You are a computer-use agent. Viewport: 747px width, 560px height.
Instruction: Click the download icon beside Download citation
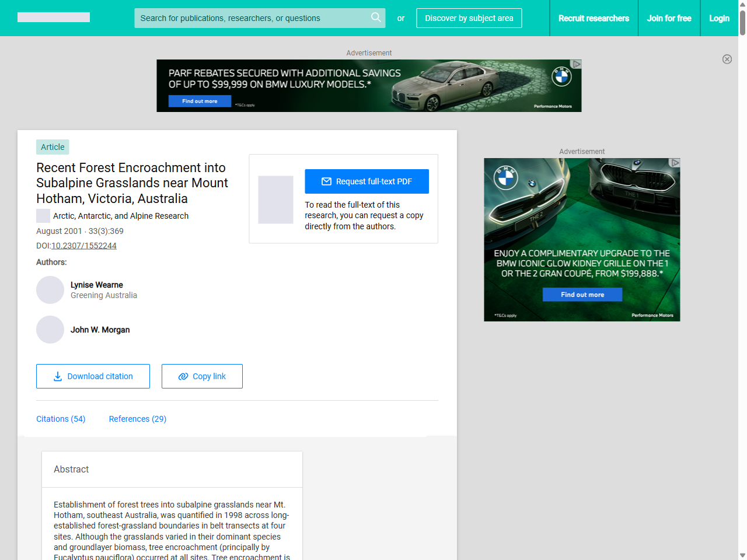tap(57, 376)
